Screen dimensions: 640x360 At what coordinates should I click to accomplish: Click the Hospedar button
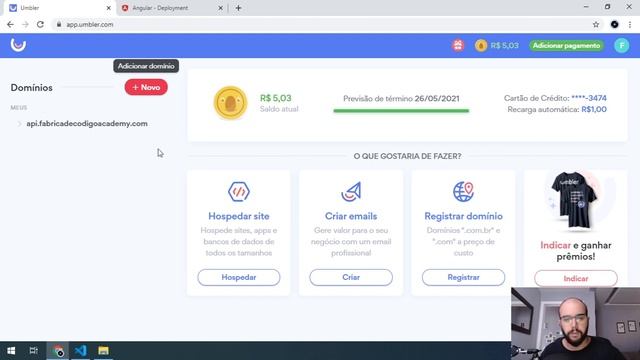239,277
